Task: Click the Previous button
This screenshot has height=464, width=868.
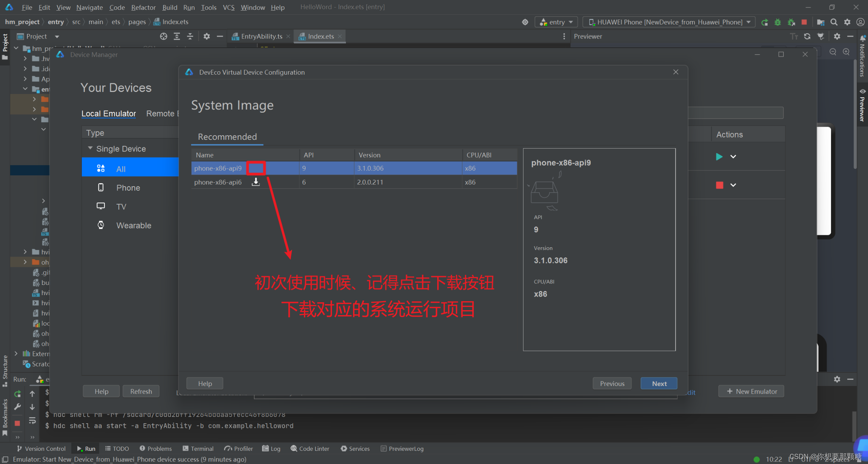Action: 612,383
